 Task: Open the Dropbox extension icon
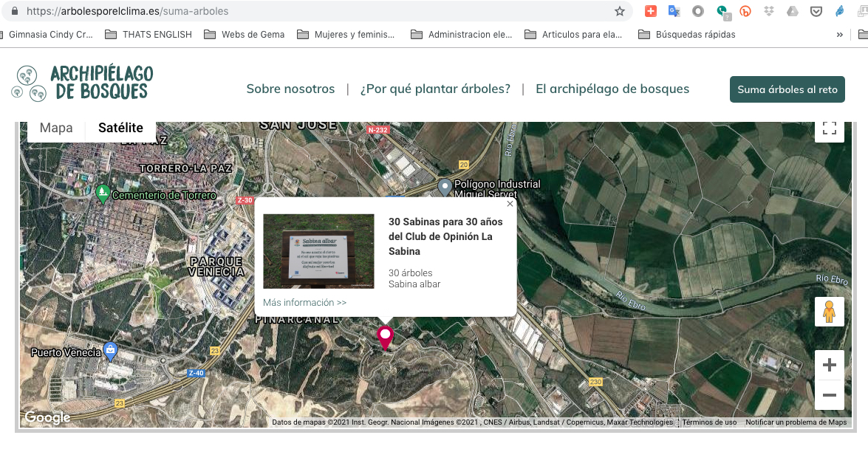tap(769, 11)
